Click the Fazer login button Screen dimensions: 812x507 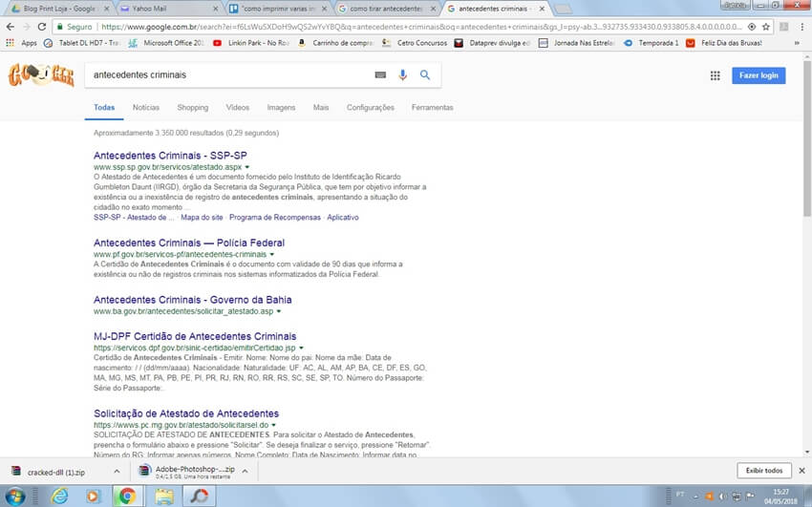(758, 75)
